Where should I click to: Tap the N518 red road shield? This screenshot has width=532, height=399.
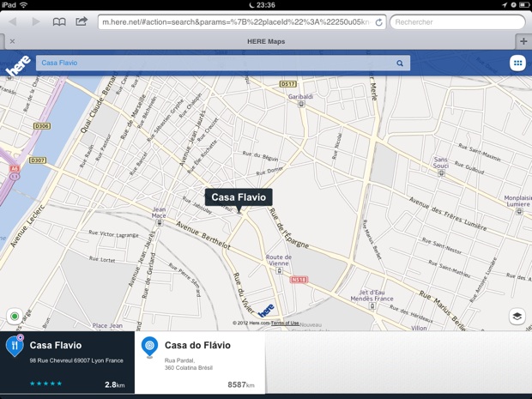coord(299,280)
